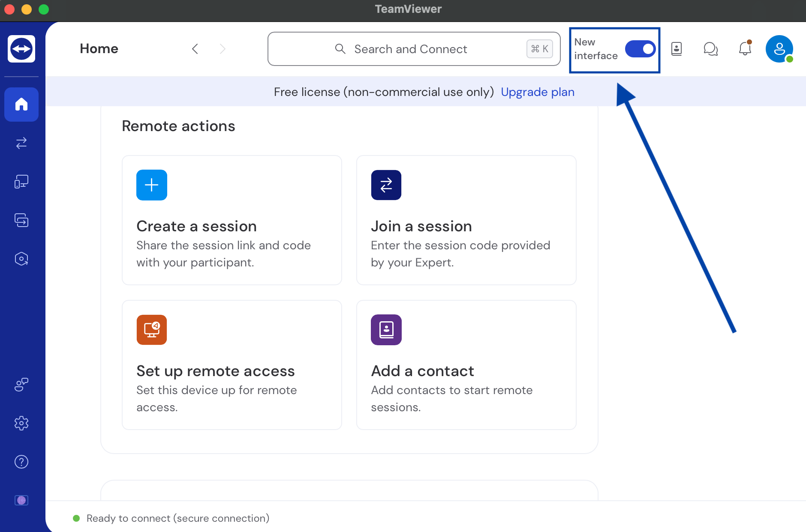
Task: Click the purple icon at the sidebar bottom
Action: point(21,500)
